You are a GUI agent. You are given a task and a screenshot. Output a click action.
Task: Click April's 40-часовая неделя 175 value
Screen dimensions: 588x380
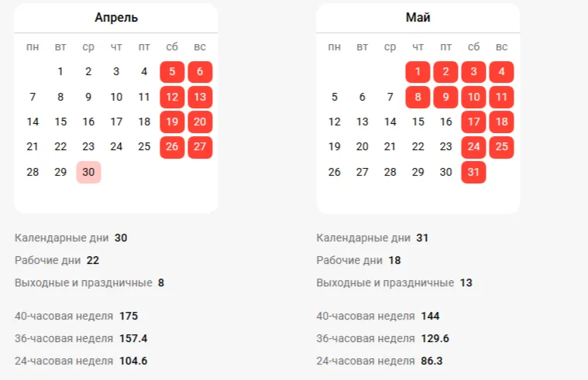(x=129, y=316)
